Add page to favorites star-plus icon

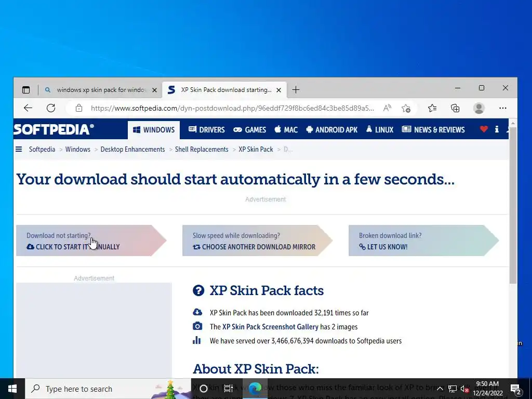[406, 108]
